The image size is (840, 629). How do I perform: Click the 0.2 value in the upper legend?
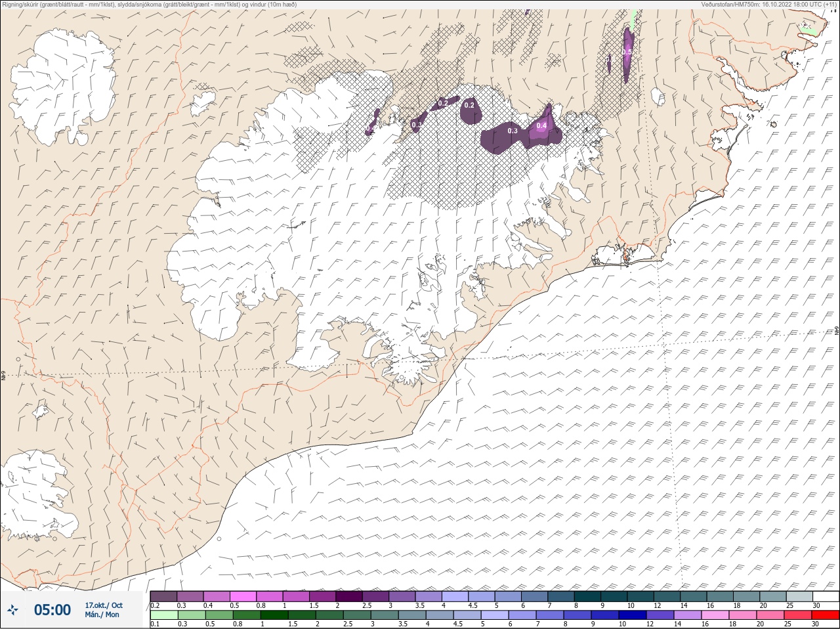point(155,605)
